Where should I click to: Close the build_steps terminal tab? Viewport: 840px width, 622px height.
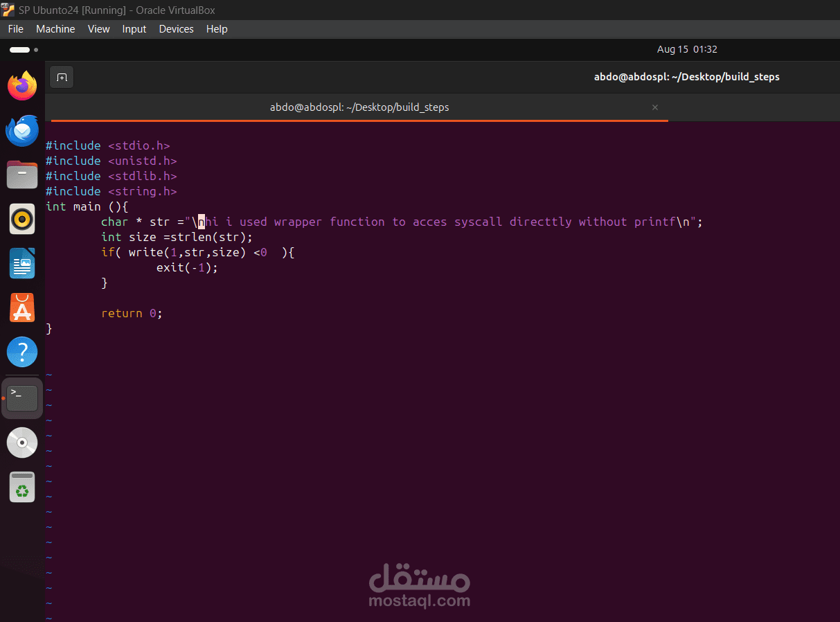pos(655,107)
